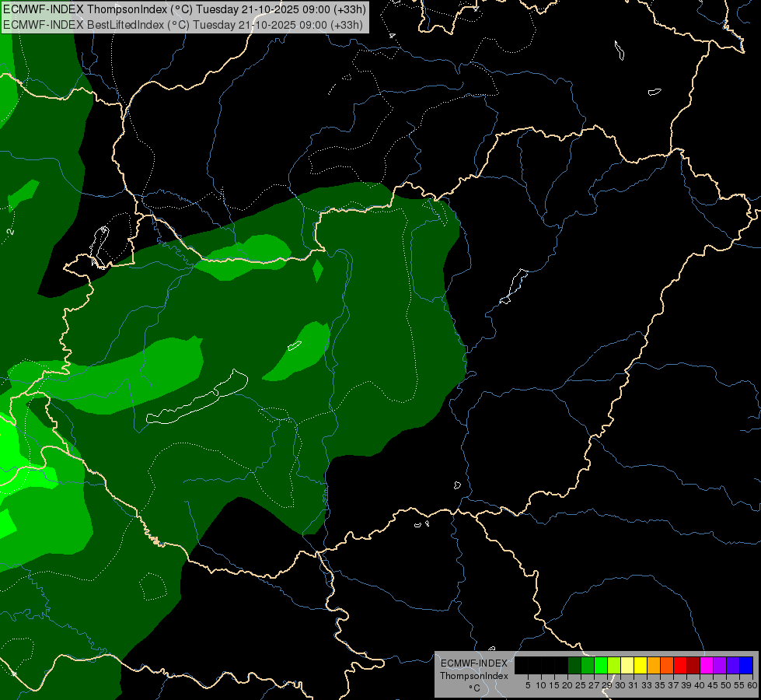Click the contour label 2 at left edge
761x700 pixels.
click(x=11, y=232)
